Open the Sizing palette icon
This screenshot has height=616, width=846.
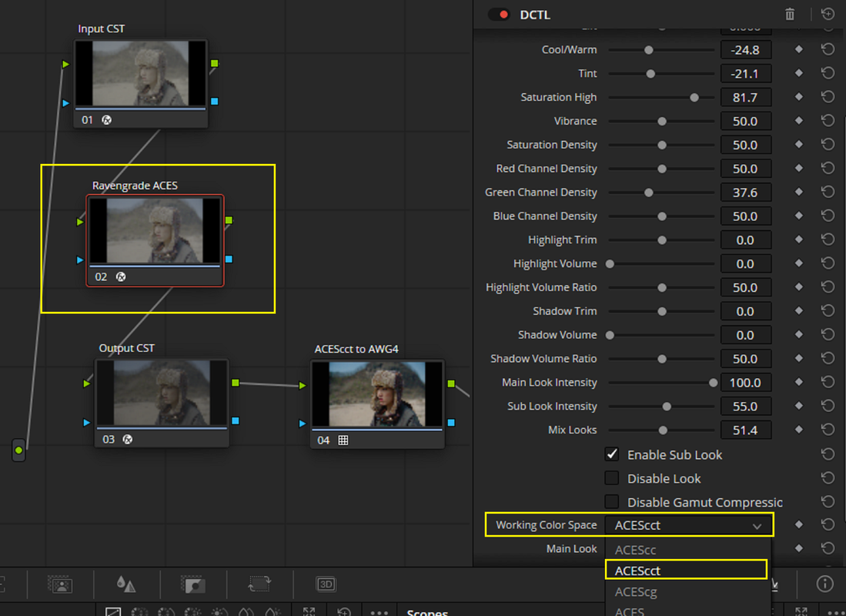(259, 584)
